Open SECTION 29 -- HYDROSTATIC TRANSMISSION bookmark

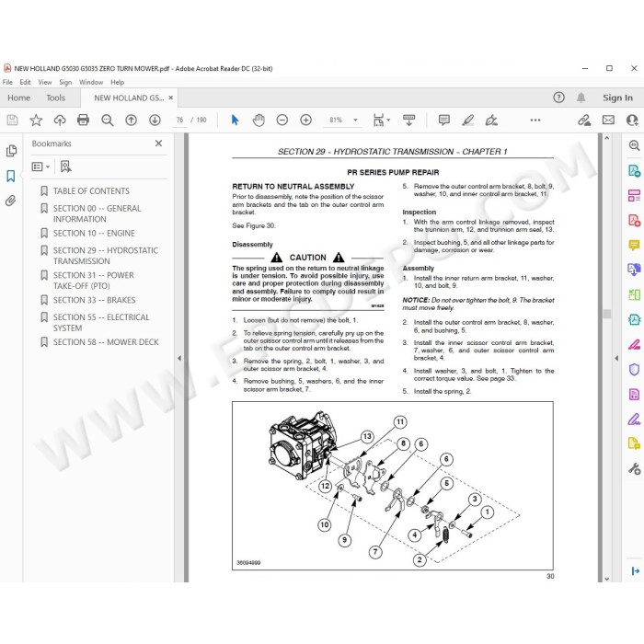105,256
